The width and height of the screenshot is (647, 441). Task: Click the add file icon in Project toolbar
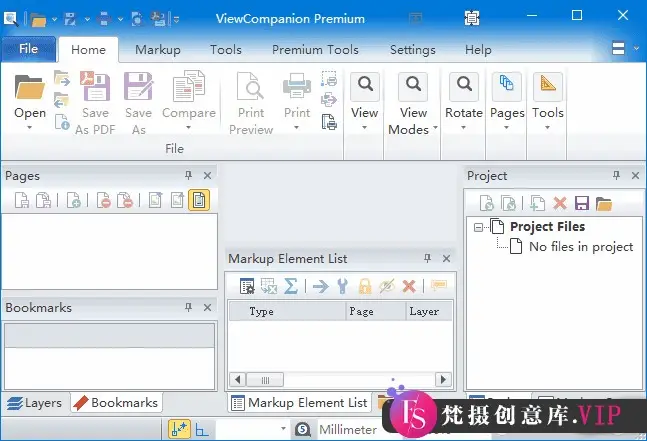pos(537,203)
